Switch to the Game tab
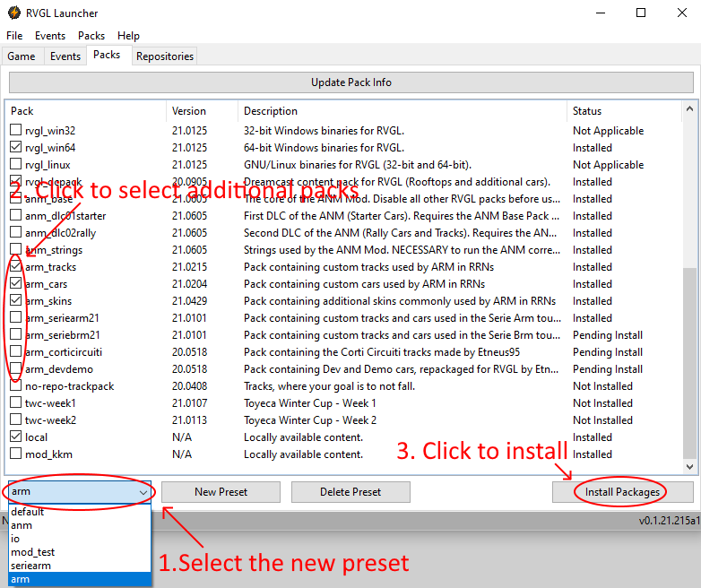701x588 pixels. click(x=22, y=56)
